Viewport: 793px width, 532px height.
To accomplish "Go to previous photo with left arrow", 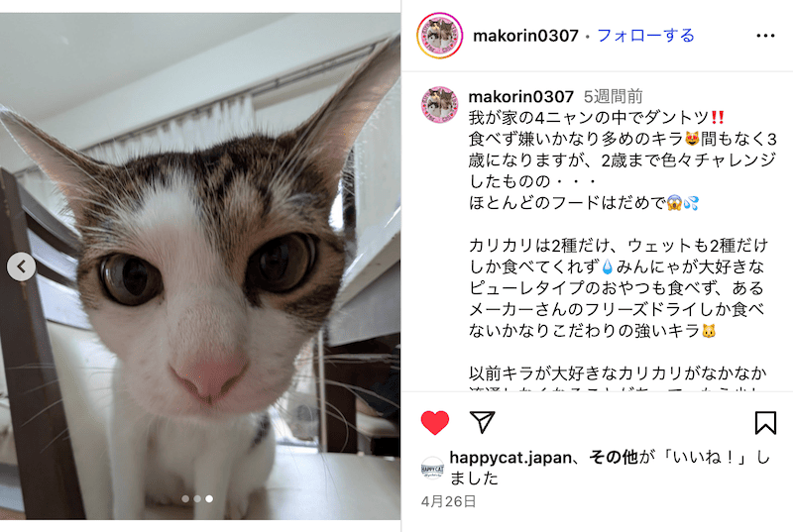I will [21, 266].
